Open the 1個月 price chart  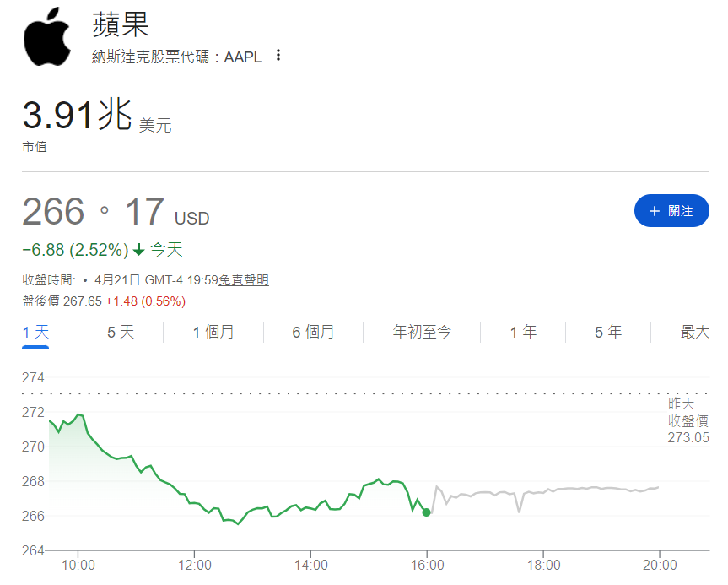coord(214,332)
